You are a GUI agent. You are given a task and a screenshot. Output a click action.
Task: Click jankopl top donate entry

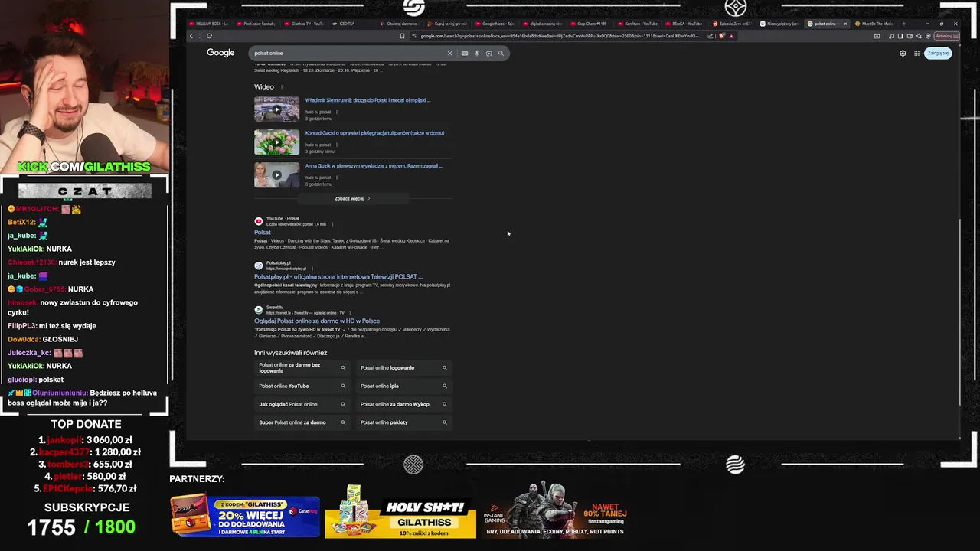click(86, 440)
